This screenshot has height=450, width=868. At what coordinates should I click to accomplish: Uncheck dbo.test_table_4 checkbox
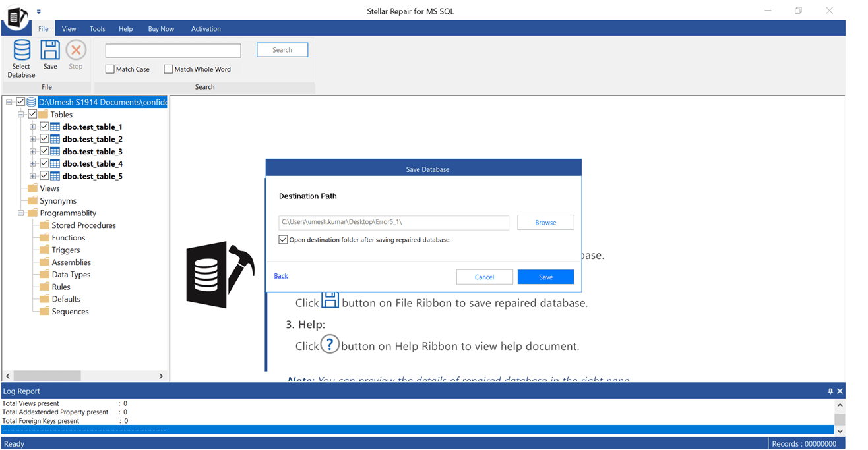click(x=44, y=163)
